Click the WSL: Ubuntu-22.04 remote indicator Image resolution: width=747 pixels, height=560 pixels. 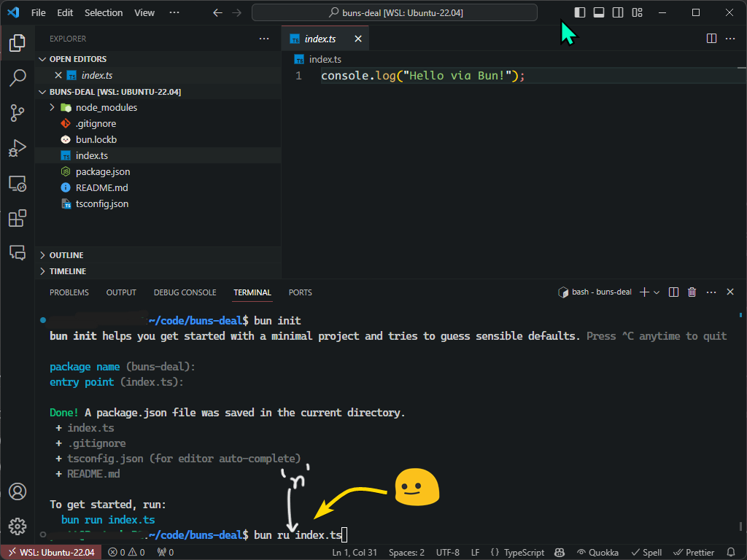coord(50,553)
